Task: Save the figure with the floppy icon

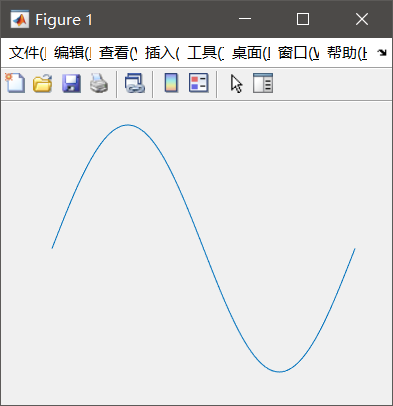Action: tap(71, 83)
